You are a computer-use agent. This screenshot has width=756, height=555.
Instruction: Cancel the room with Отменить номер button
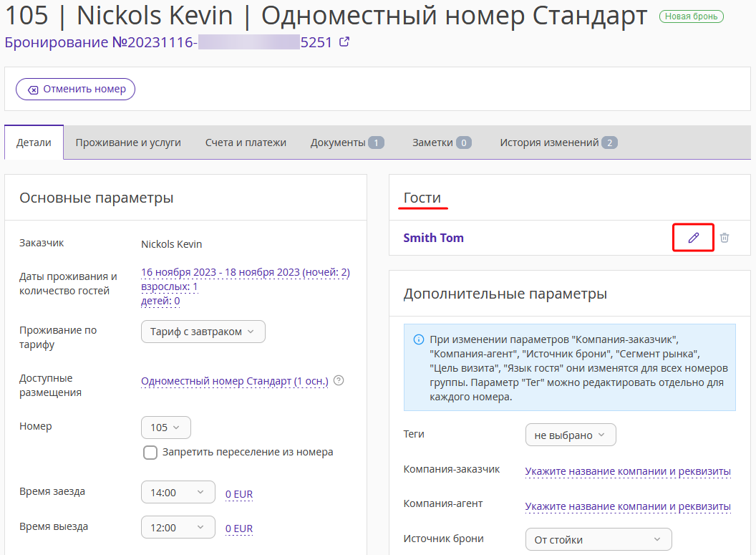[x=75, y=90]
